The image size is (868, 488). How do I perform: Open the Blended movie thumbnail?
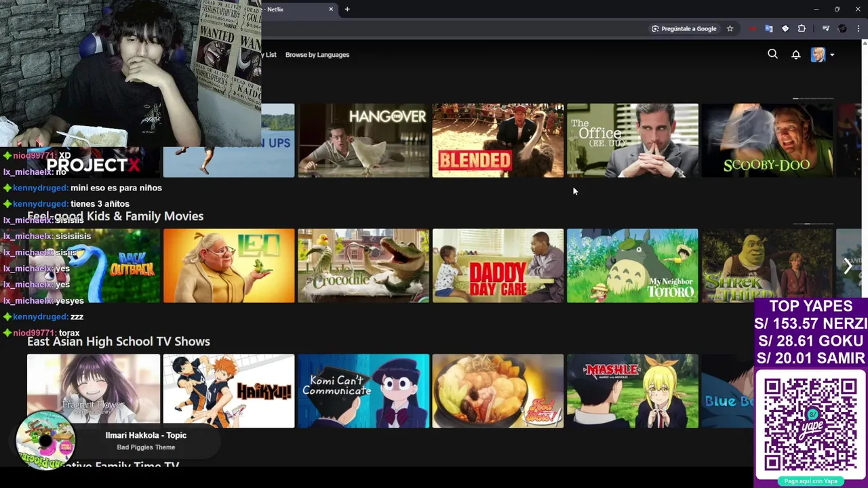pyautogui.click(x=498, y=140)
